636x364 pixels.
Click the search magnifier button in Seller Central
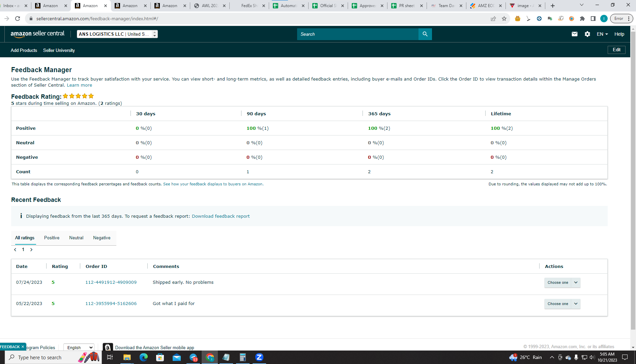click(425, 34)
